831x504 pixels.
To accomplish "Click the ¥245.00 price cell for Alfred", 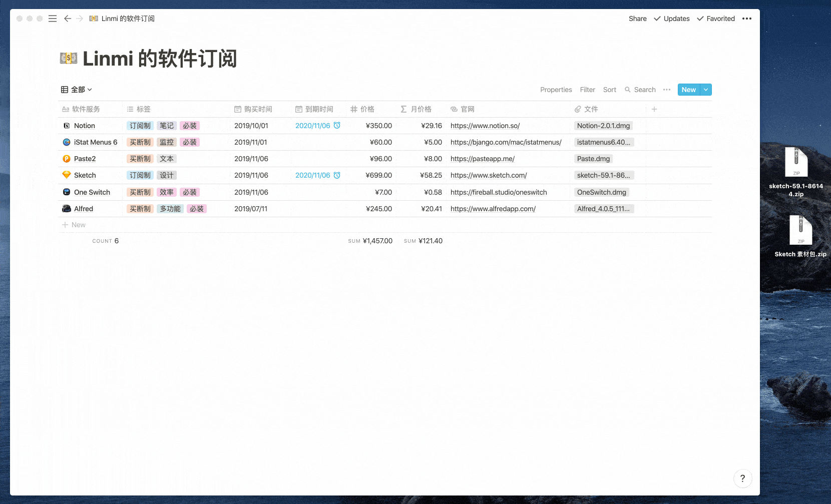I will pyautogui.click(x=379, y=209).
